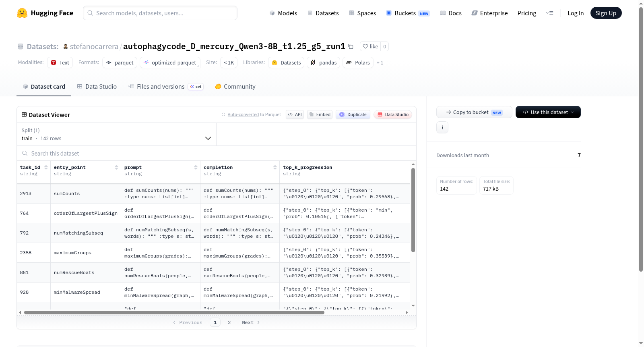This screenshot has width=644, height=347.
Task: Choose the Datasets library tag
Action: [x=286, y=62]
